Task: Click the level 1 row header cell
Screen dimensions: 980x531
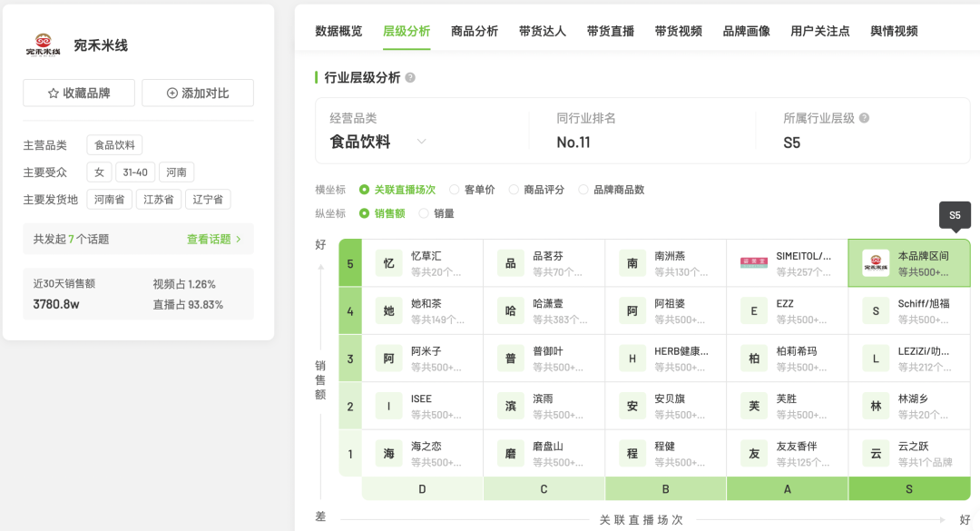Action: (x=350, y=454)
